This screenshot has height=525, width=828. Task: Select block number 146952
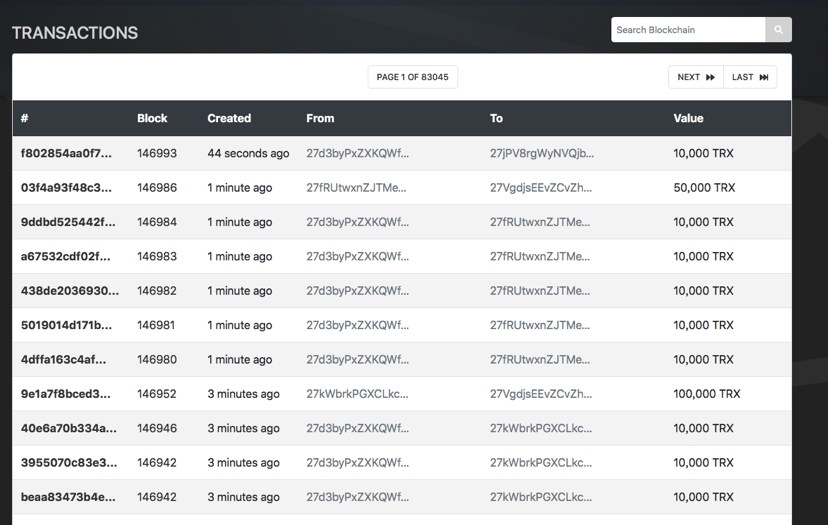[157, 393]
